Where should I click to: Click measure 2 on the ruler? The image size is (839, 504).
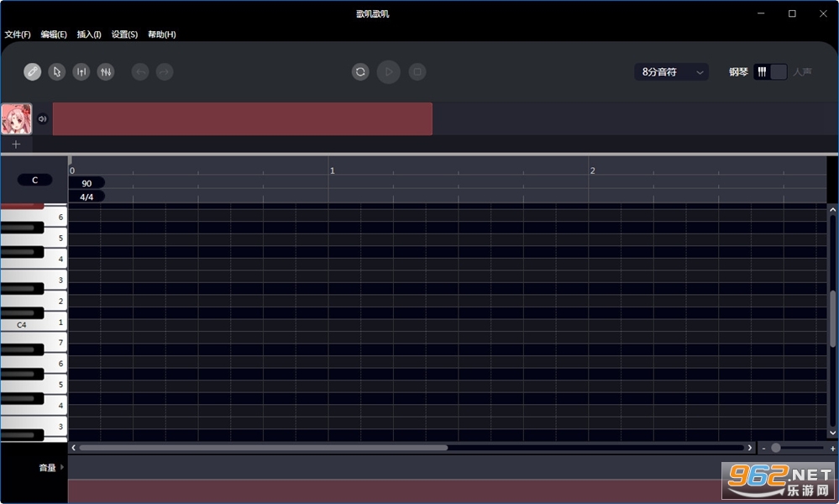pyautogui.click(x=592, y=171)
